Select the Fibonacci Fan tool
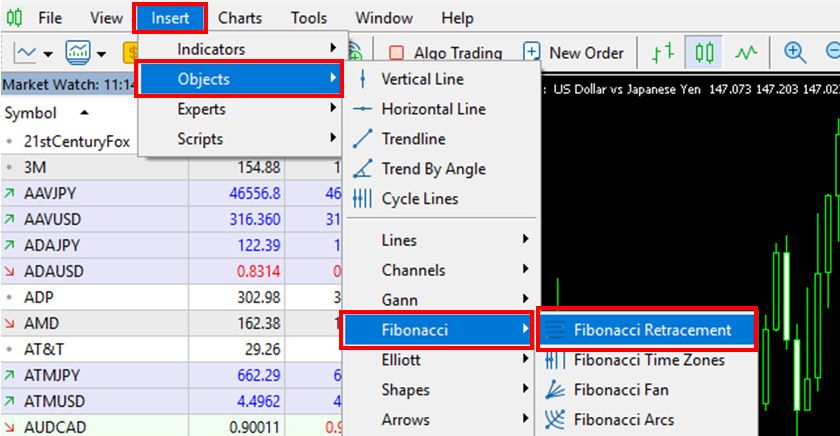Screen dimensions: 840x436 620,390
